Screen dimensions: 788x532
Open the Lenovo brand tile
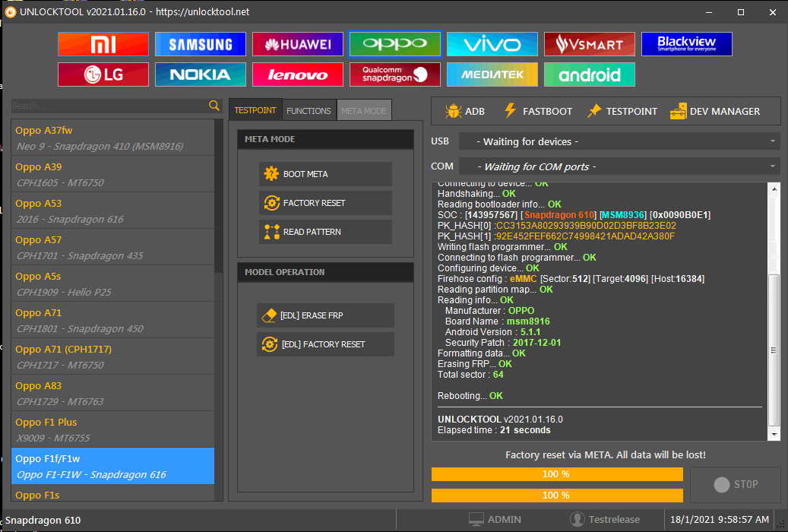click(298, 74)
